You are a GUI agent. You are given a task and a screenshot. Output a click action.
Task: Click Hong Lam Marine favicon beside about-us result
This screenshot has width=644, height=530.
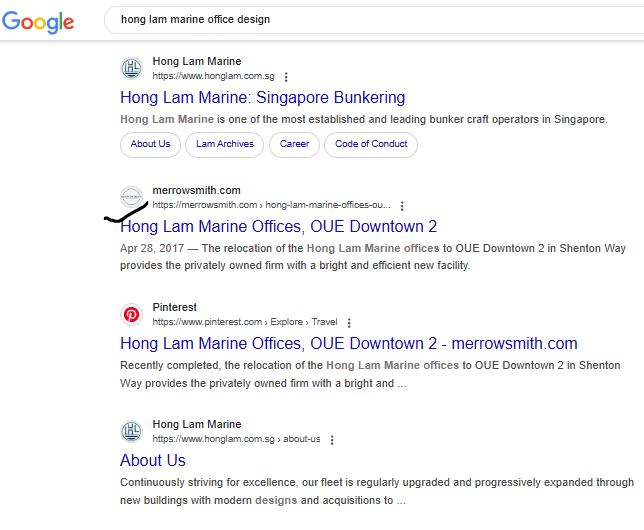click(x=131, y=431)
